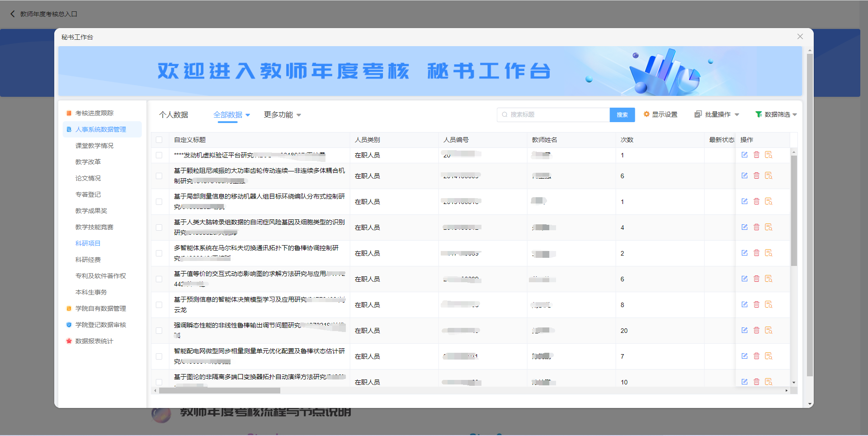Expand the 全部数据 dropdown arrow
The height and width of the screenshot is (436, 868).
click(248, 115)
